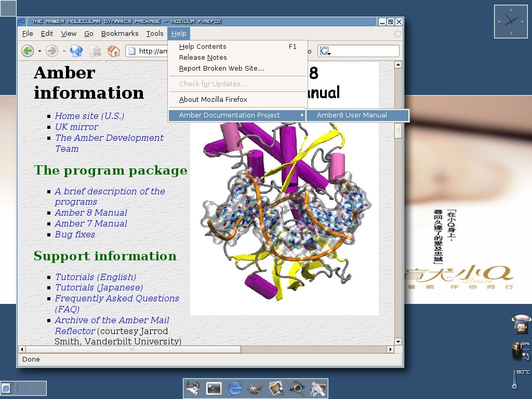Viewport: 532px width, 399px height.
Task: Click inside the Google search field
Action: coord(364,51)
